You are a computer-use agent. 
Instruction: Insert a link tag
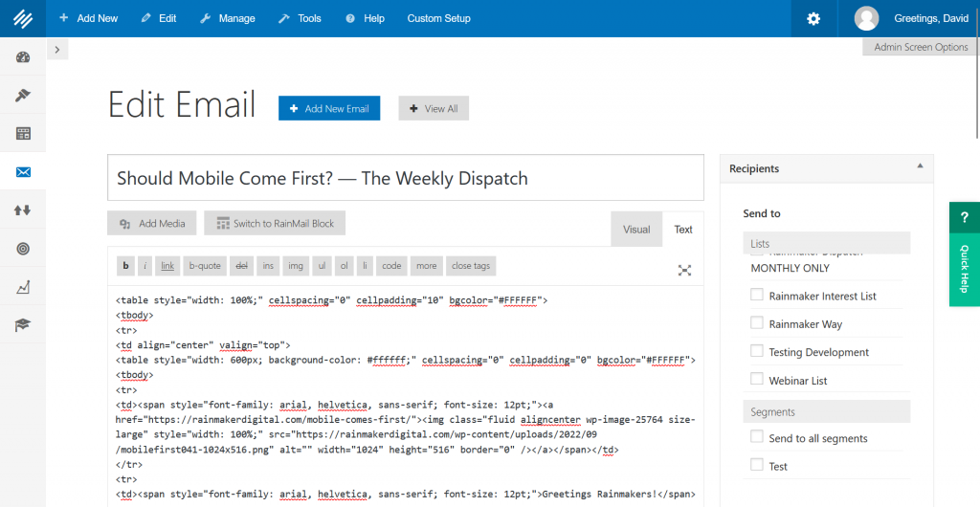pyautogui.click(x=167, y=265)
